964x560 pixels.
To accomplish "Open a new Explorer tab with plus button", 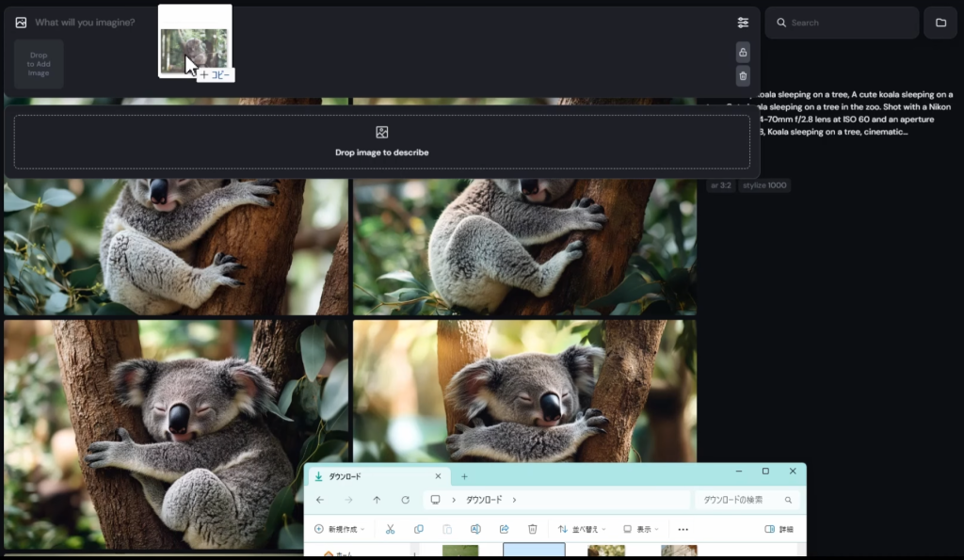I will tap(464, 476).
